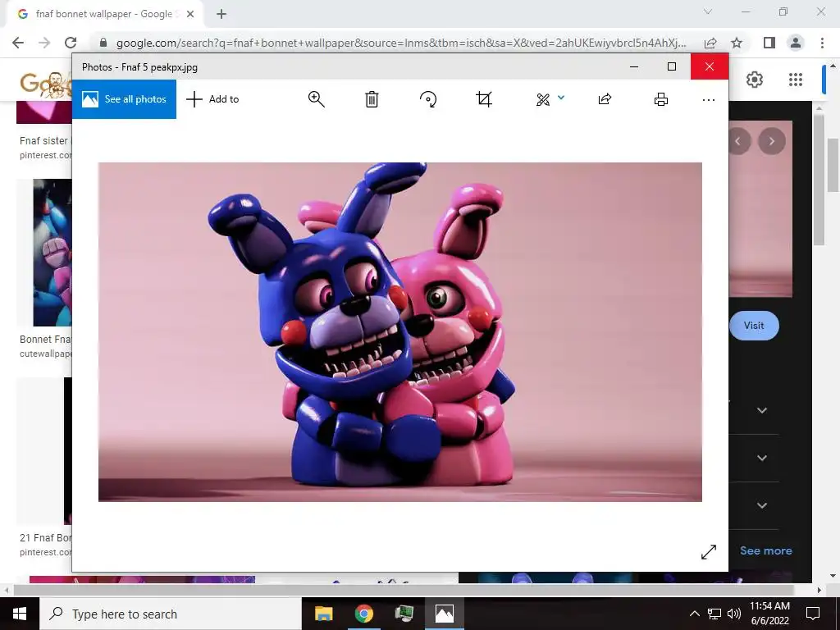Open the Windows Start menu

20,614
